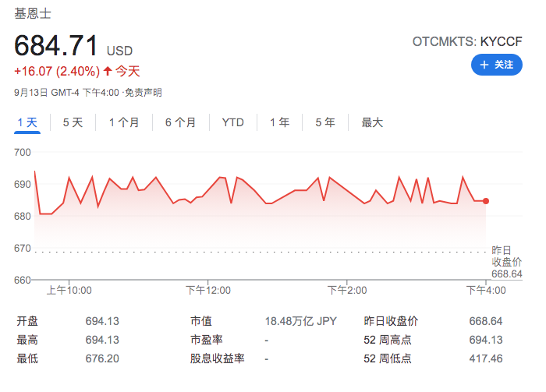Click the OTCMKTS: KYCCF ticker label

pyautogui.click(x=467, y=42)
